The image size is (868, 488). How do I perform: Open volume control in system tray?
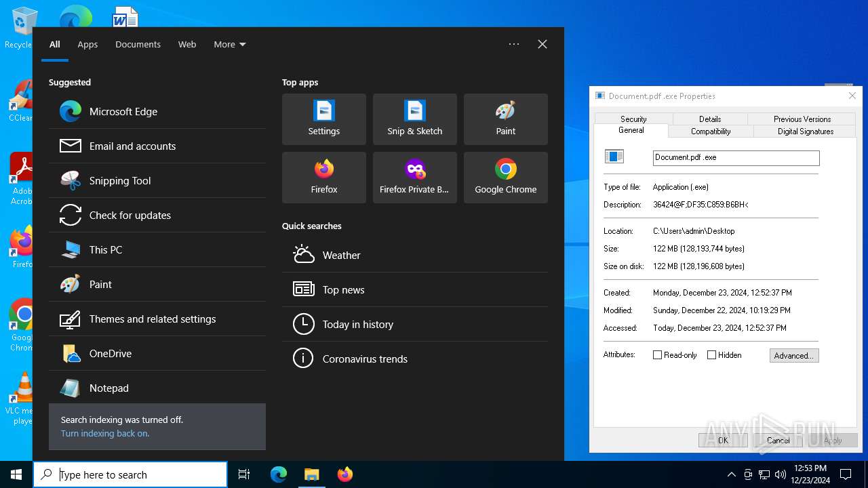pyautogui.click(x=781, y=474)
